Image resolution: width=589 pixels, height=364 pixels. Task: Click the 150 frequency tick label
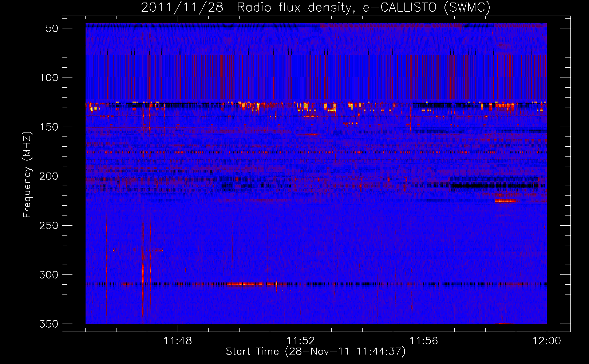click(49, 127)
